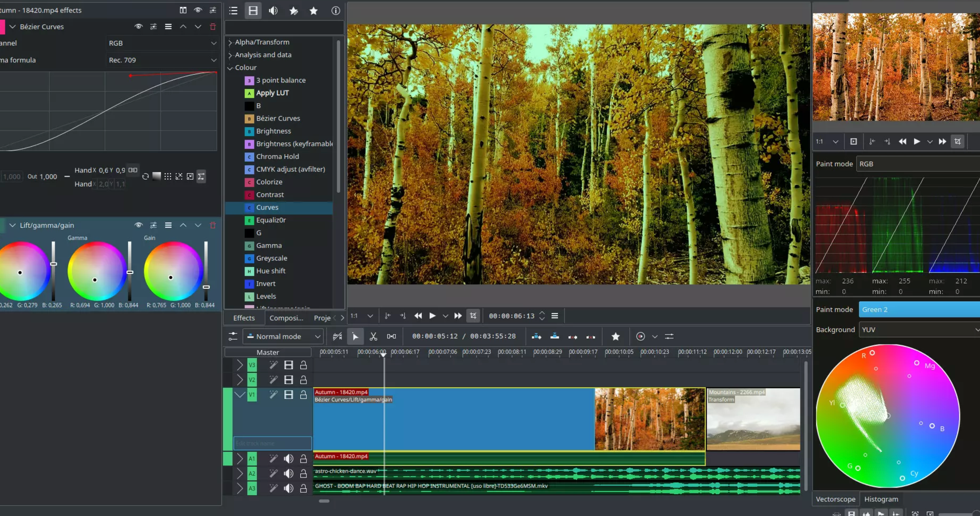980x516 pixels.
Task: Select the razor cut tool
Action: point(373,337)
